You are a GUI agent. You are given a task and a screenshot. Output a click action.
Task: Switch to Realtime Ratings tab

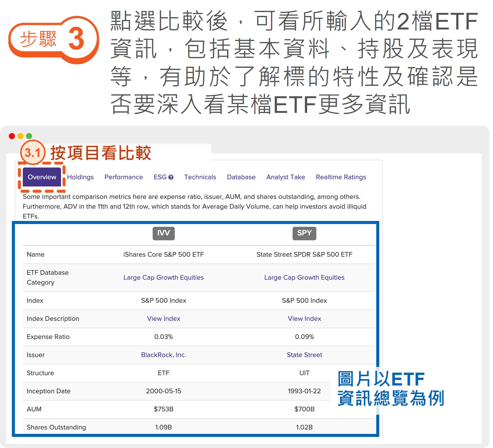pos(341,177)
